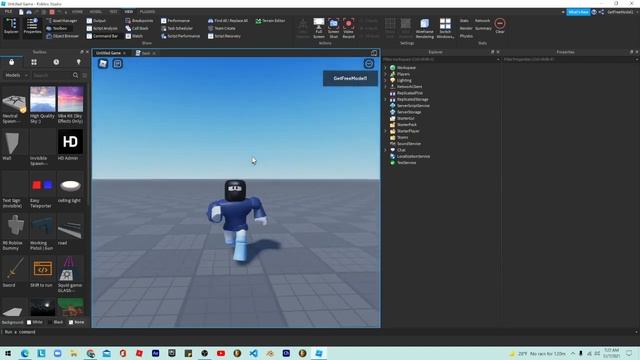Expand the Players tree node
The width and height of the screenshot is (640, 360).
386,74
